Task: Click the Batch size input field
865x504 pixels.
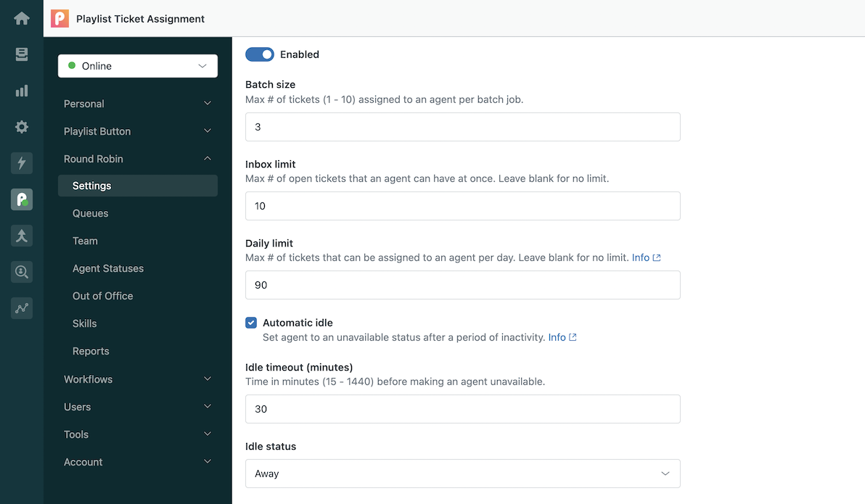Action: coord(462,127)
